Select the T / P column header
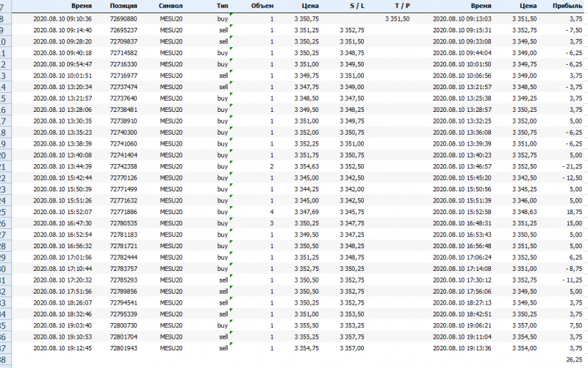Viewport: 588px width, 368px height. (x=402, y=6)
